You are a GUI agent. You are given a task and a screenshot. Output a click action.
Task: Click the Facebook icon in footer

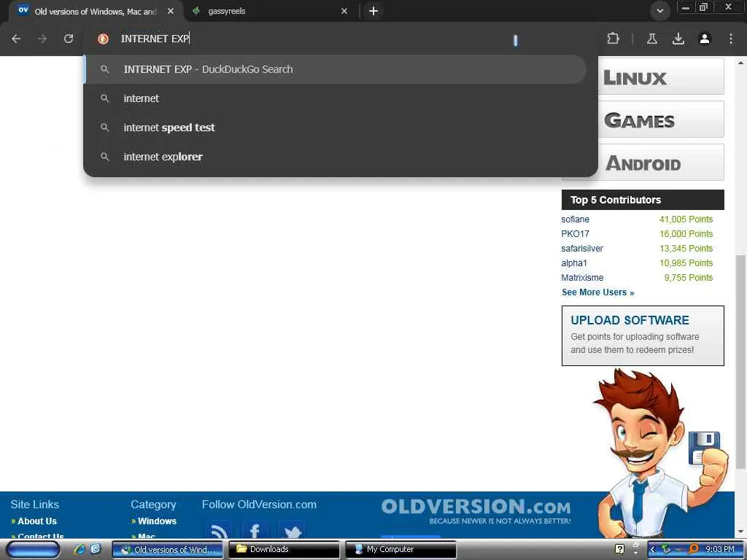tap(255, 530)
